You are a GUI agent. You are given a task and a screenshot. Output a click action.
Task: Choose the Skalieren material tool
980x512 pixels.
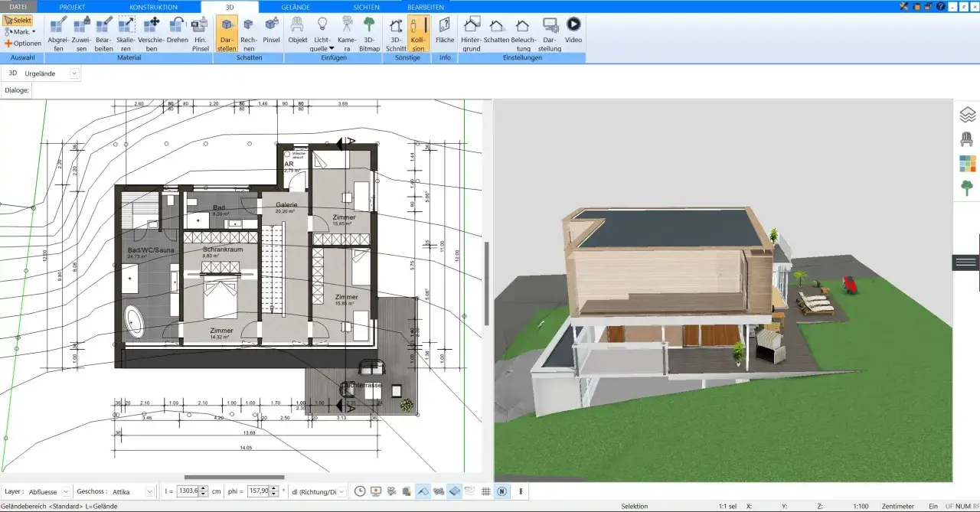(x=126, y=34)
